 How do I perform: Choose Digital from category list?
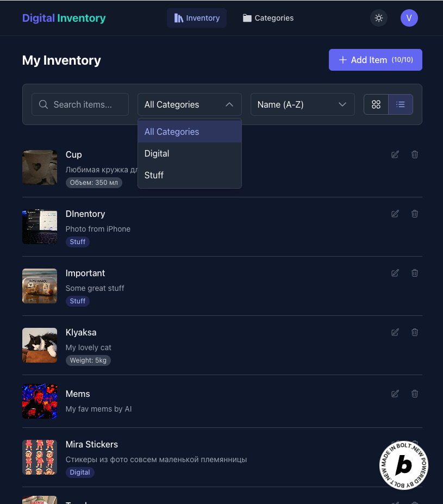tap(190, 153)
